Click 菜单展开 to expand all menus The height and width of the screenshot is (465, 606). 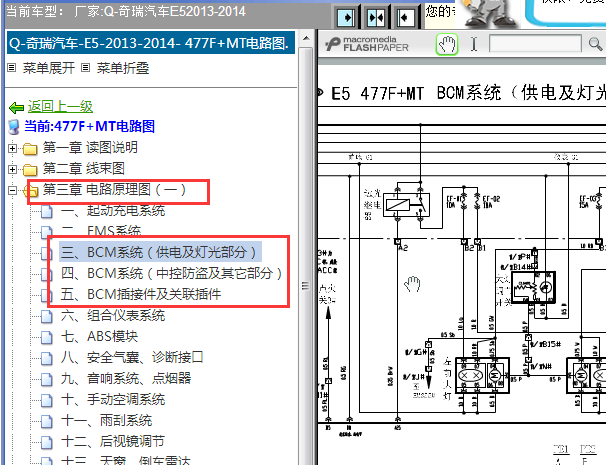tap(49, 68)
